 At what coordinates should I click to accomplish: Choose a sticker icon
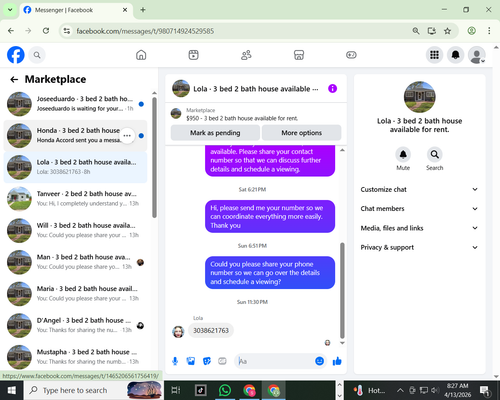207,361
